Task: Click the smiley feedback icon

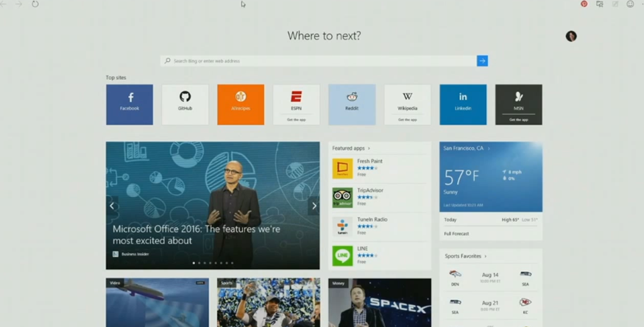Action: [x=630, y=4]
